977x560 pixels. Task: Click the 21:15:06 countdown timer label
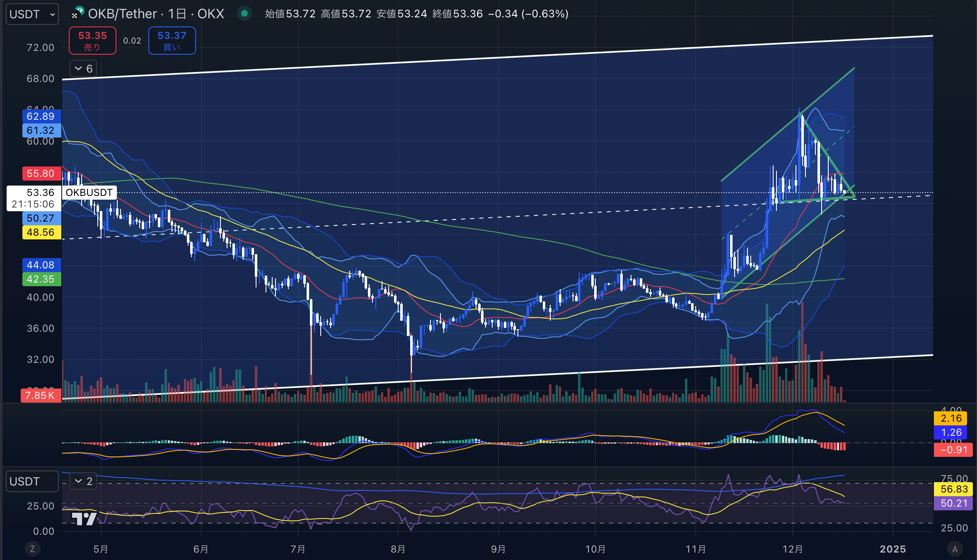pyautogui.click(x=33, y=204)
